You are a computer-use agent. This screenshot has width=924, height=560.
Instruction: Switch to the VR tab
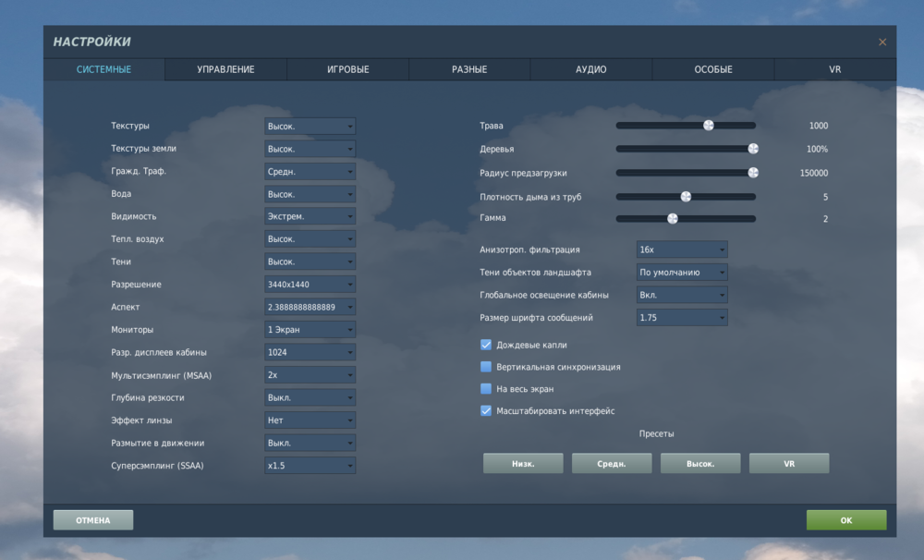(x=835, y=69)
